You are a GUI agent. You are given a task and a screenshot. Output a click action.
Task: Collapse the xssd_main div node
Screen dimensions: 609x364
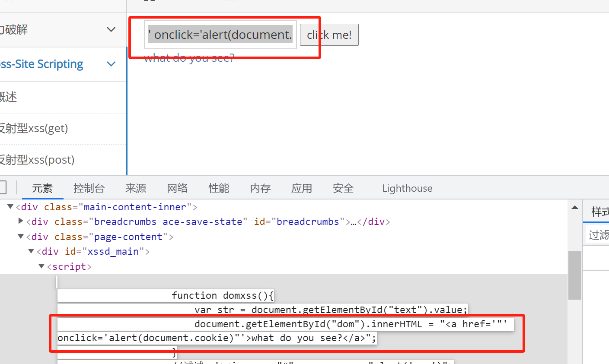click(31, 251)
